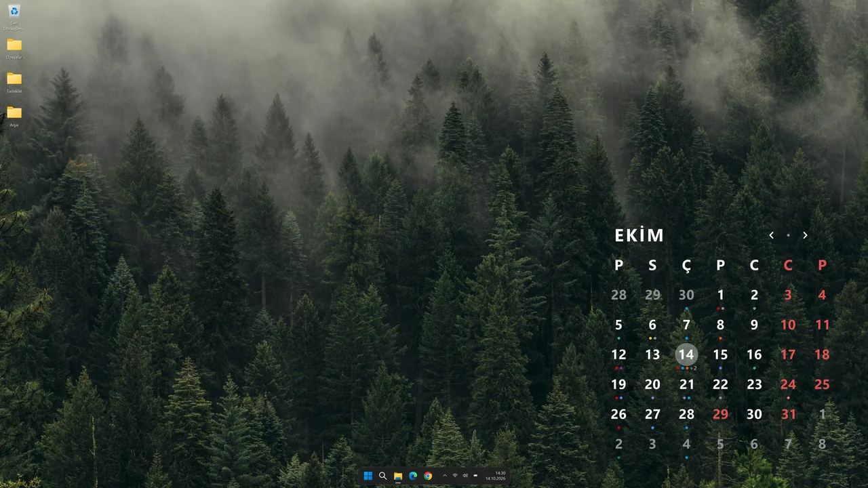Select October 6 in the calendar
This screenshot has height=488, width=868.
coord(652,325)
